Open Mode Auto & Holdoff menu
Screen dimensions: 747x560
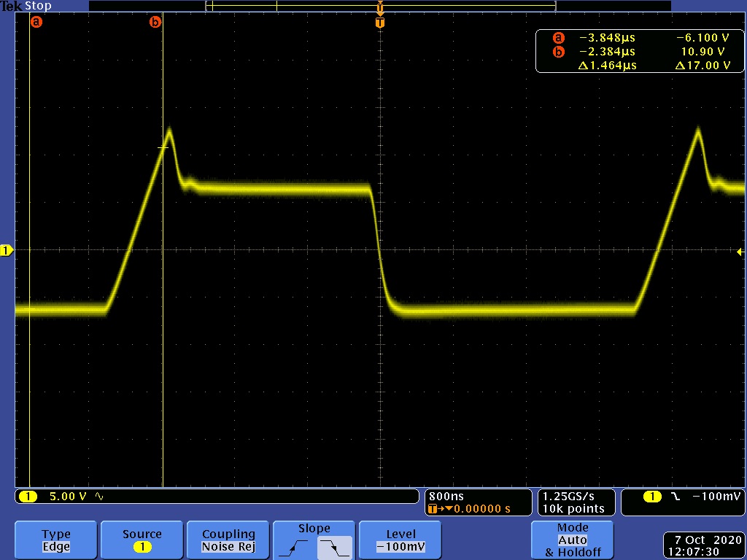coord(572,540)
